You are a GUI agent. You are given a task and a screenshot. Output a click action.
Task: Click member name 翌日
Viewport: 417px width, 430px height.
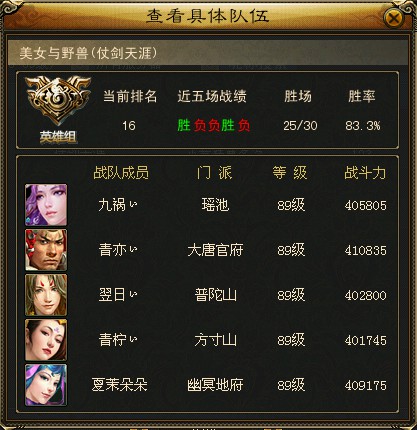coord(118,295)
